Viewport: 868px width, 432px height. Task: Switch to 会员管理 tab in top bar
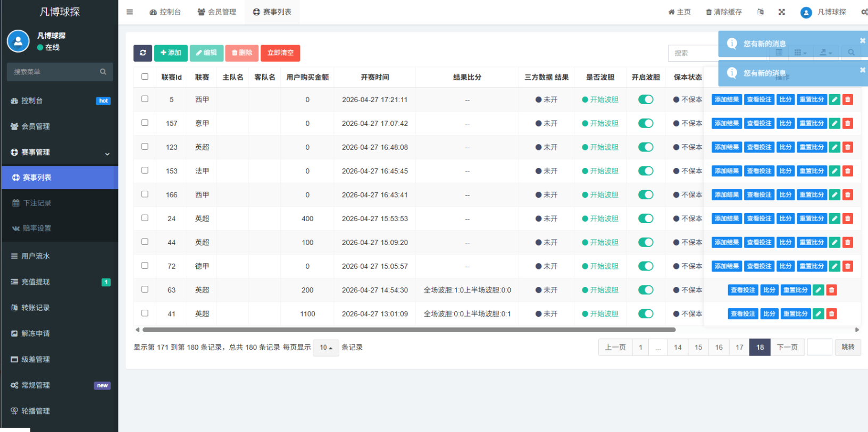tap(216, 12)
